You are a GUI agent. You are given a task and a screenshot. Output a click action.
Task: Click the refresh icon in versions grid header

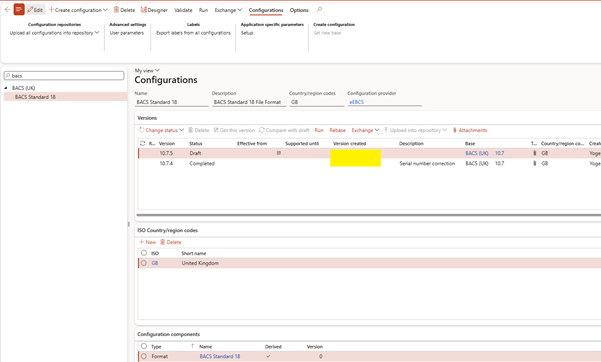click(142, 143)
